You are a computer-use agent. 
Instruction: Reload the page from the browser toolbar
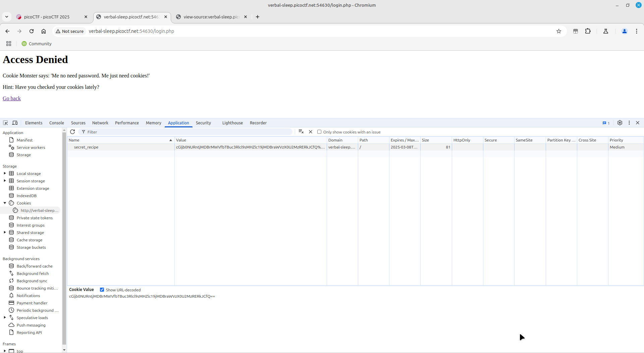pos(32,31)
